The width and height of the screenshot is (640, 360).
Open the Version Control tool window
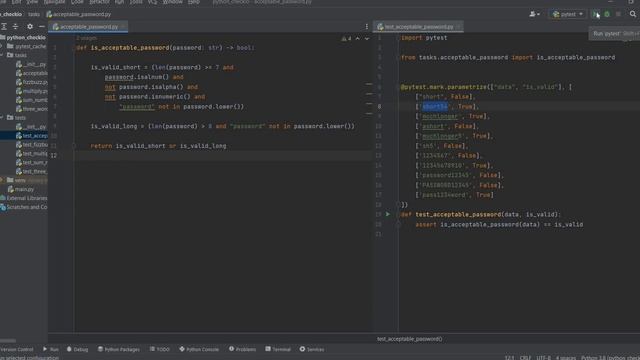pyautogui.click(x=17, y=349)
